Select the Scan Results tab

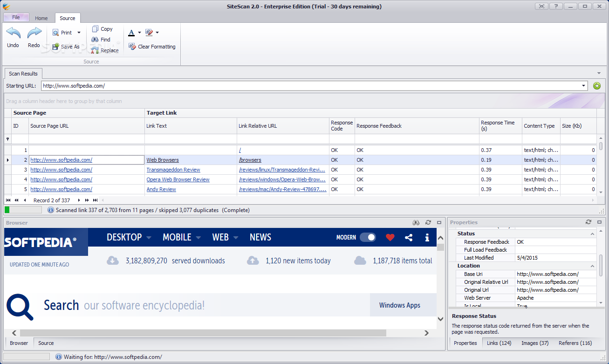(23, 74)
